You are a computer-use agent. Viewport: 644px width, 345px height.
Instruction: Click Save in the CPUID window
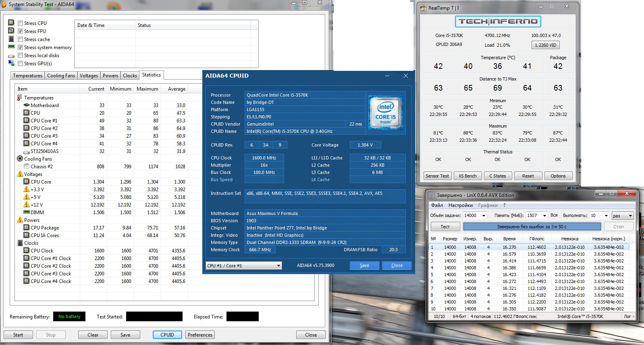pos(364,266)
